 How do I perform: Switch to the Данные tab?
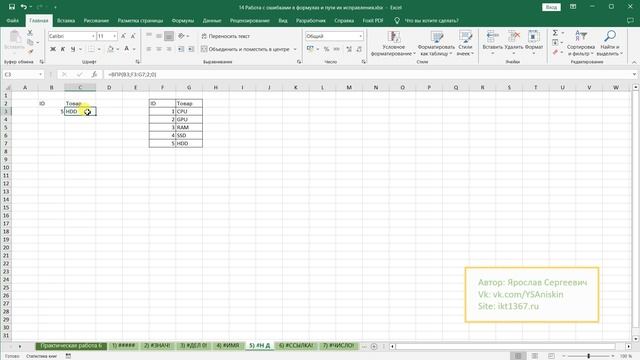212,20
